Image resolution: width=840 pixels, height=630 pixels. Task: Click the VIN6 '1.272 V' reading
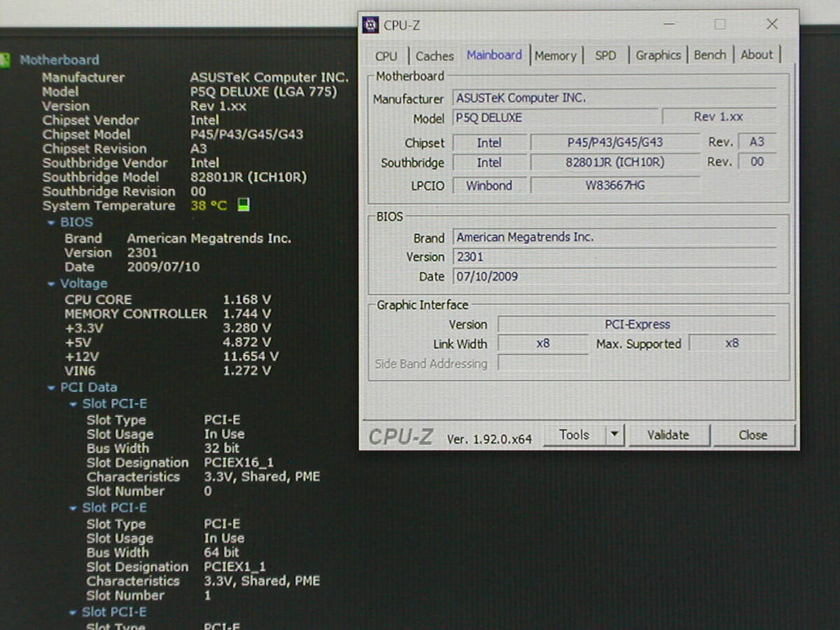click(247, 371)
